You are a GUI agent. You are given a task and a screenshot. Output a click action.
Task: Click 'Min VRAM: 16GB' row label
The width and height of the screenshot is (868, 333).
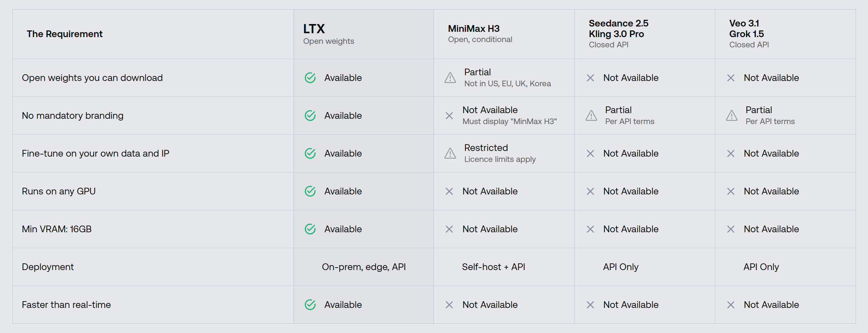57,229
